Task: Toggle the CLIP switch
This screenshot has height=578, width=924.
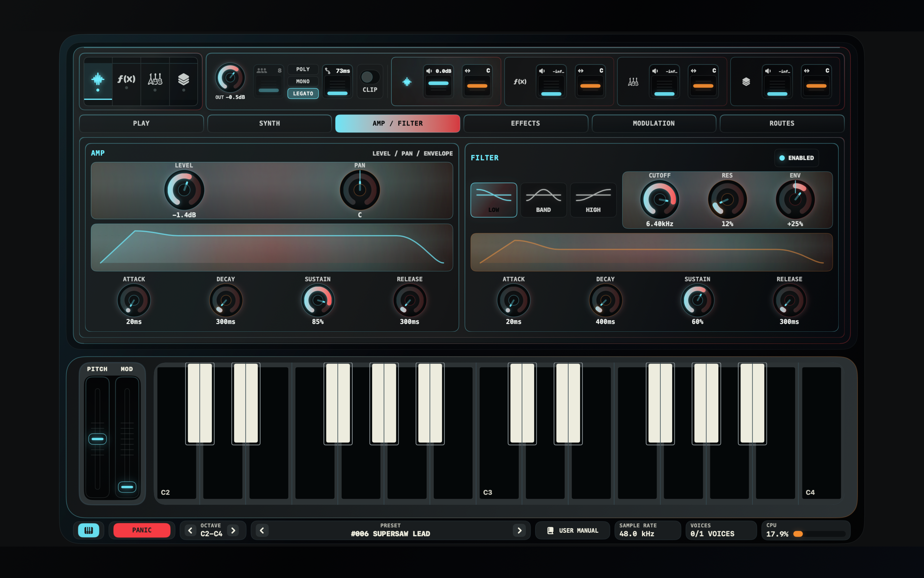Action: (x=370, y=78)
